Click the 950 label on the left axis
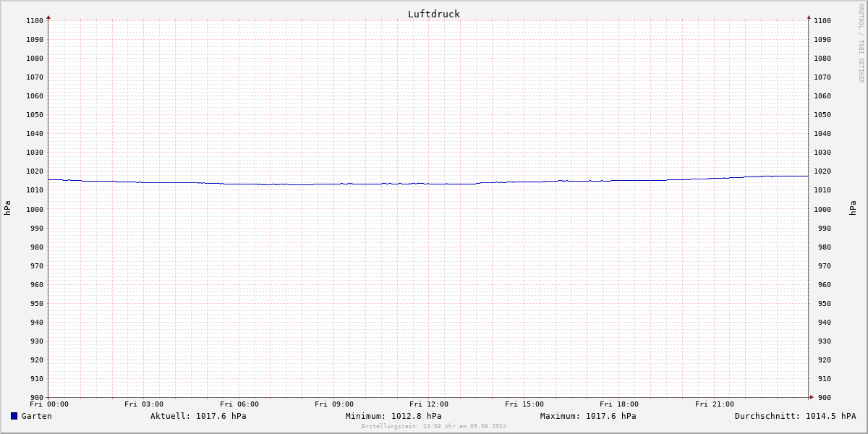This screenshot has height=434, width=868. 37,304
